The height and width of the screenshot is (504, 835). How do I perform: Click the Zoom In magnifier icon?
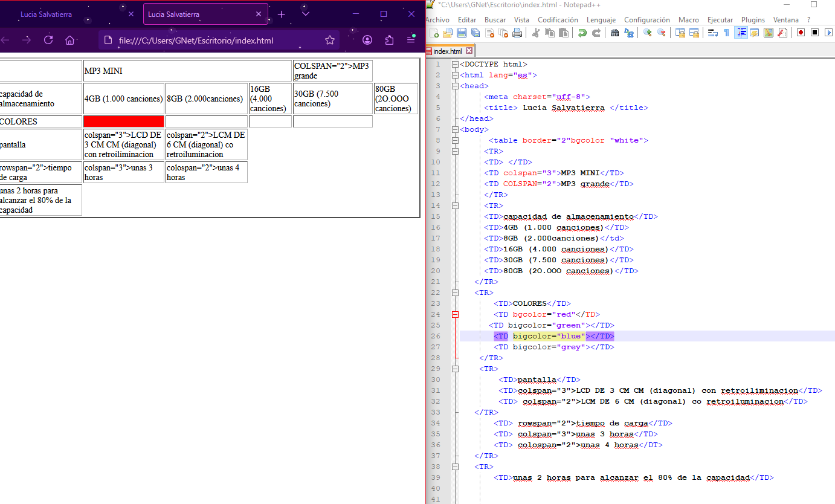click(x=648, y=33)
